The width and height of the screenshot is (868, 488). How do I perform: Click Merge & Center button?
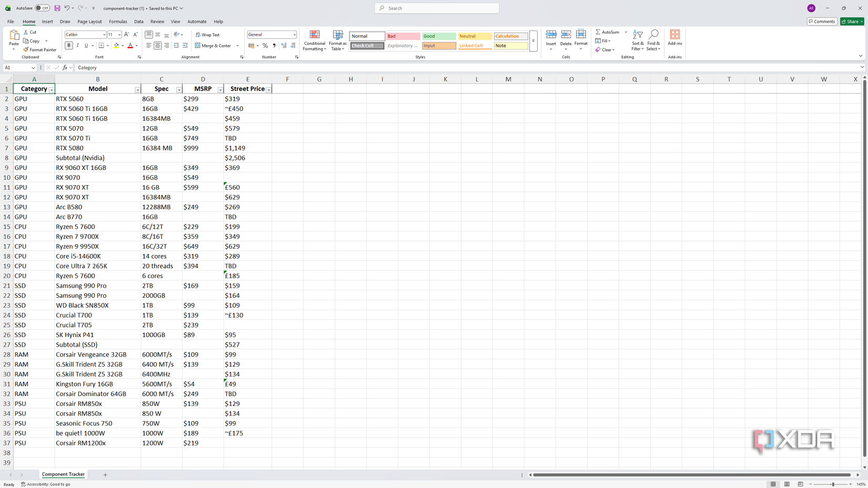pyautogui.click(x=213, y=46)
